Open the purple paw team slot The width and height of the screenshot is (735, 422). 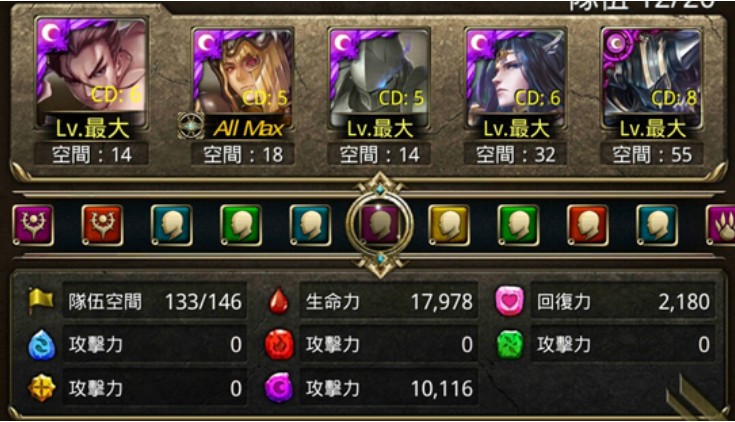[721, 226]
